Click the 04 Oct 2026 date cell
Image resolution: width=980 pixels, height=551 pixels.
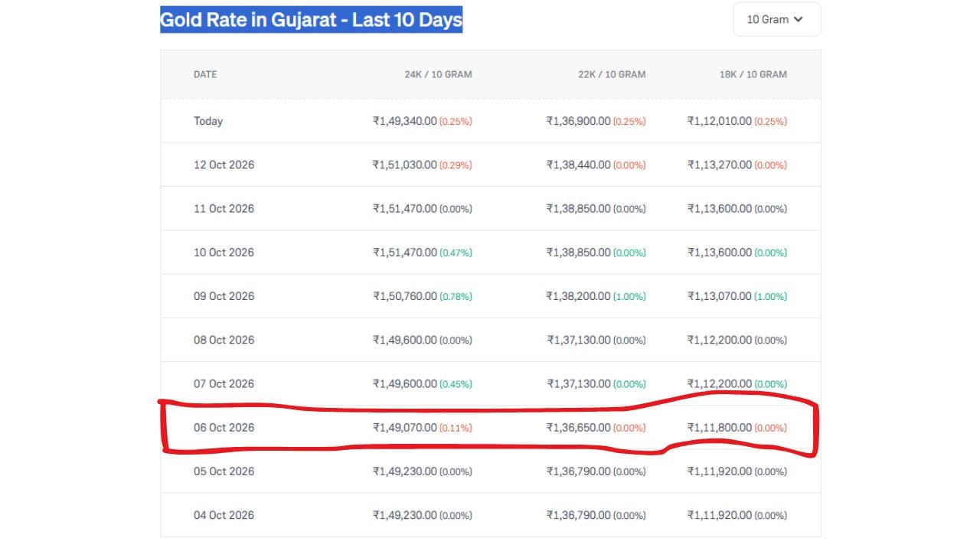224,514
